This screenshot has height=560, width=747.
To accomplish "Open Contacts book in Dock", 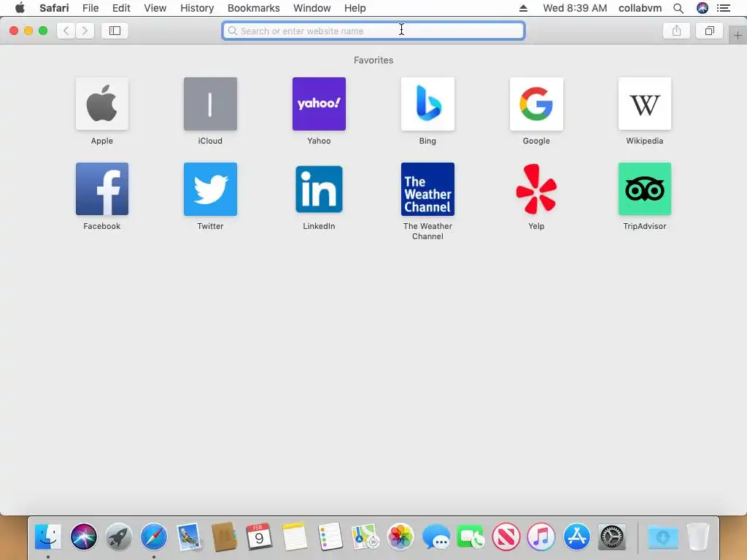I will pos(224,537).
